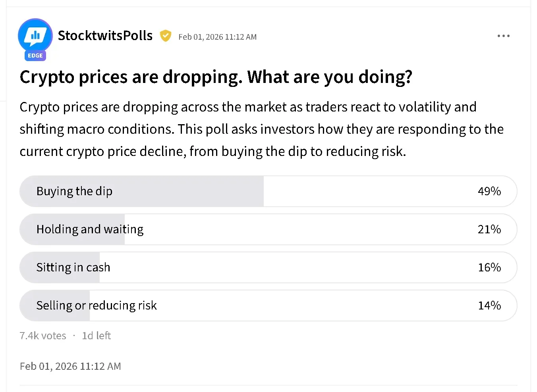
Task: Click the timestamp at the post bottom
Action: click(70, 366)
